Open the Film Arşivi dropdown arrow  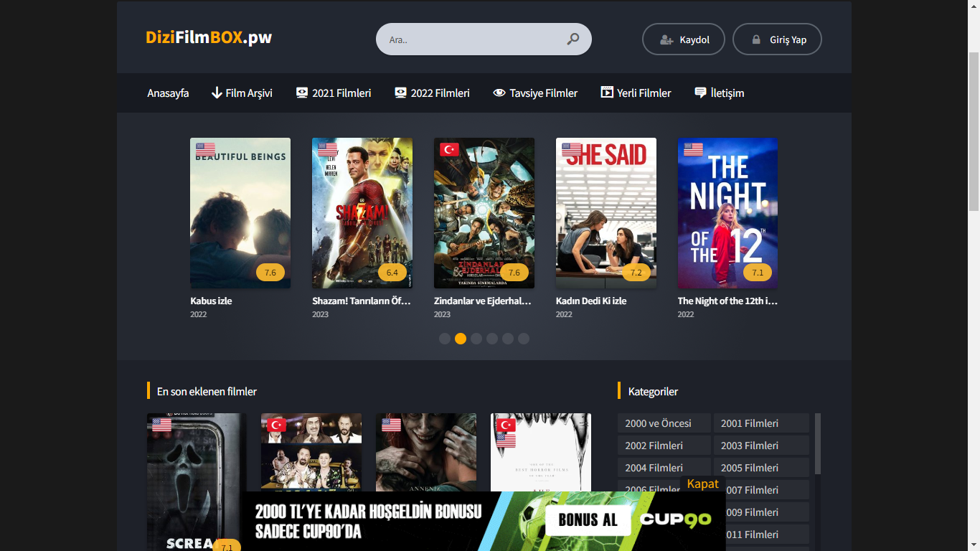click(x=215, y=93)
